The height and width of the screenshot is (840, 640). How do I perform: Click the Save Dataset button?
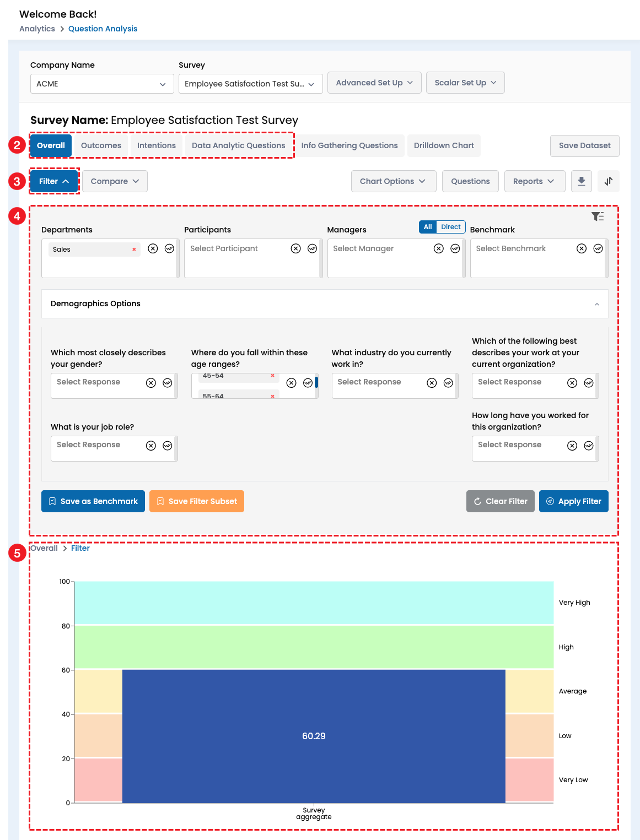[585, 145]
